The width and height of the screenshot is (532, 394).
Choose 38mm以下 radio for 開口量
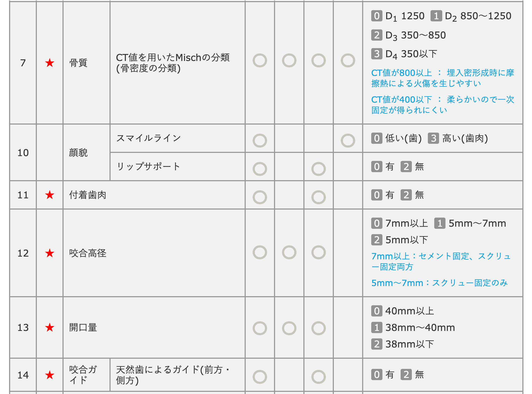click(318, 328)
